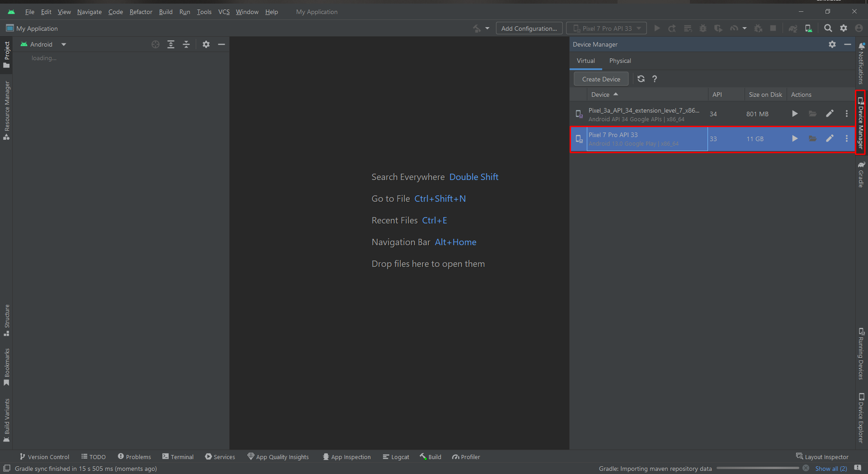Viewport: 868px width, 474px height.
Task: Click the Create Device button
Action: 601,79
